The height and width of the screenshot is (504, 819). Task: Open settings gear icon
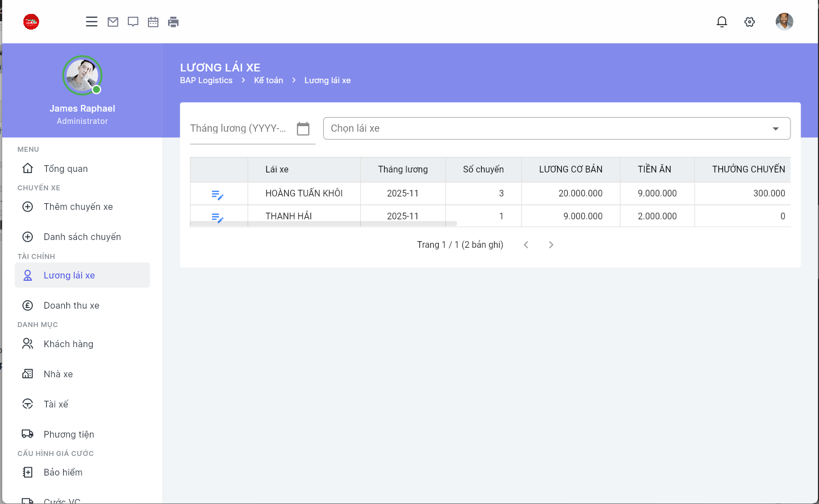(x=750, y=22)
